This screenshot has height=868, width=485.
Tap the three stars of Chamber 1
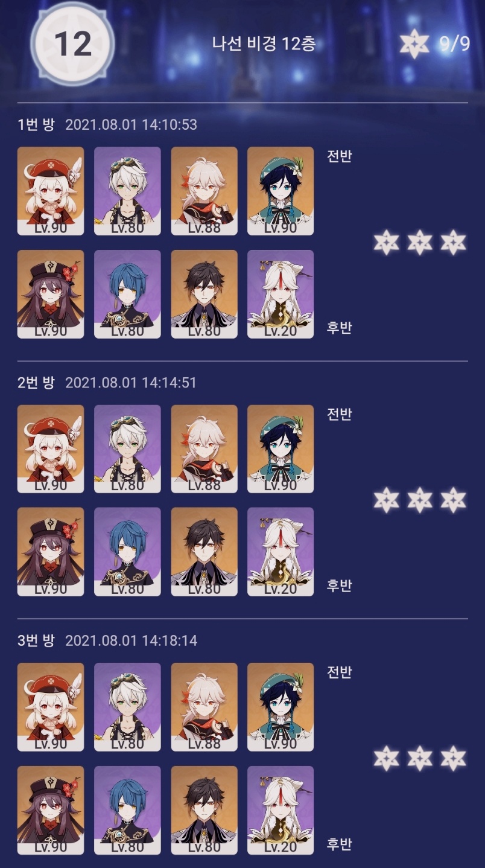(x=420, y=243)
